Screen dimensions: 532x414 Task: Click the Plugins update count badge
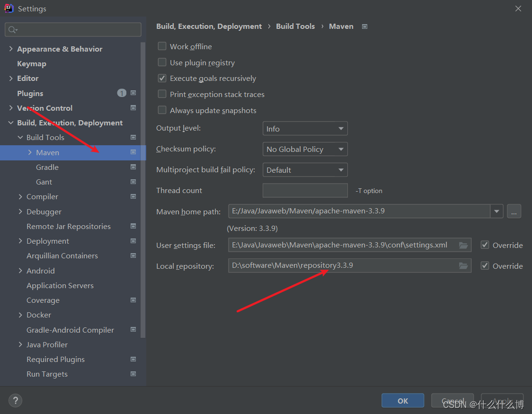point(122,93)
